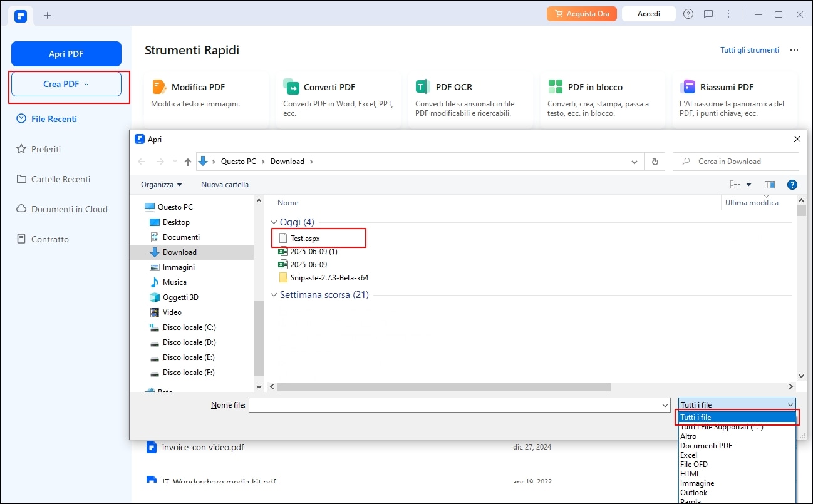Open the Tutti gli strumenti link

click(750, 50)
